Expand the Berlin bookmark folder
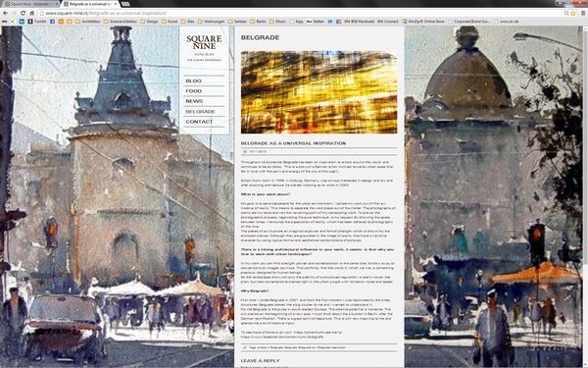The width and height of the screenshot is (588, 368). point(258,22)
